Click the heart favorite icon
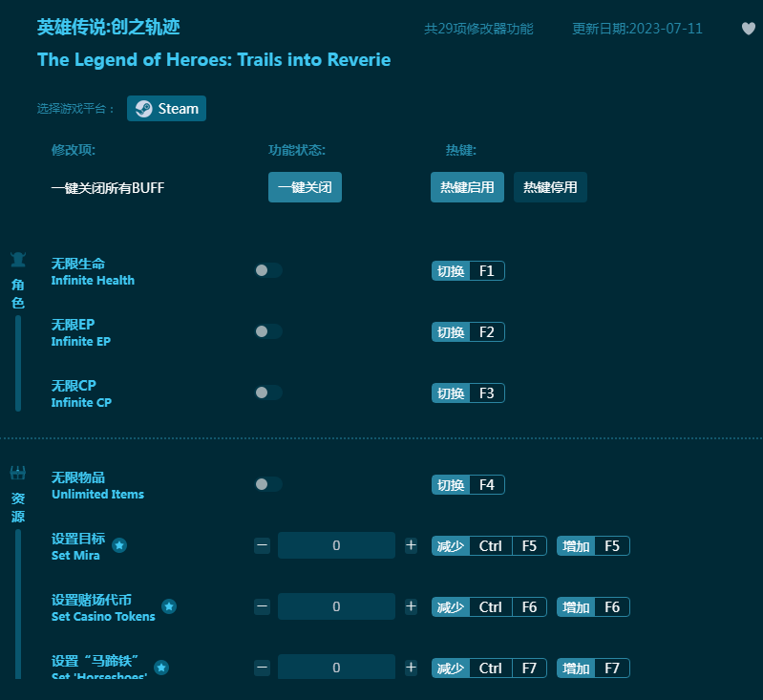 click(748, 29)
